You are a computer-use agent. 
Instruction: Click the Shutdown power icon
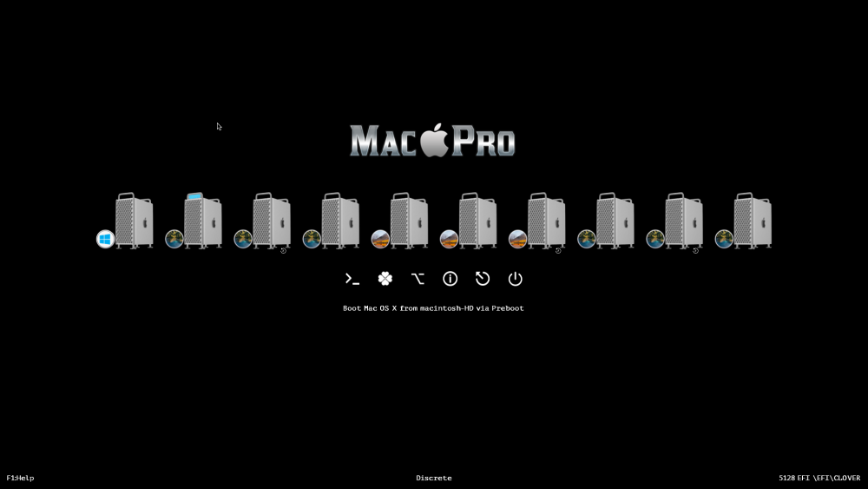point(516,279)
